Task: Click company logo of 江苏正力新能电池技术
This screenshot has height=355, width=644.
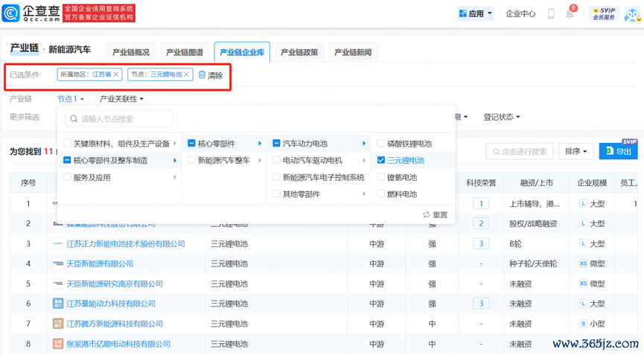Action: pyautogui.click(x=58, y=244)
